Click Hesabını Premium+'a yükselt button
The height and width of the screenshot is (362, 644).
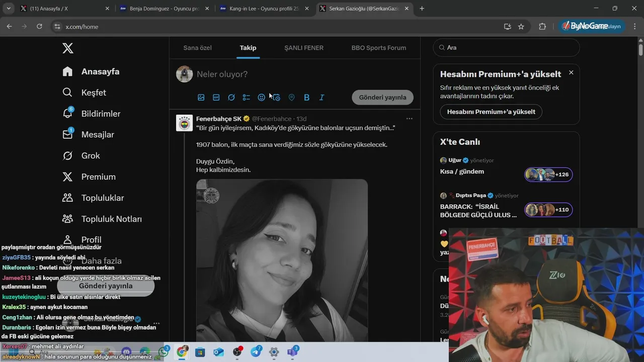click(x=491, y=112)
